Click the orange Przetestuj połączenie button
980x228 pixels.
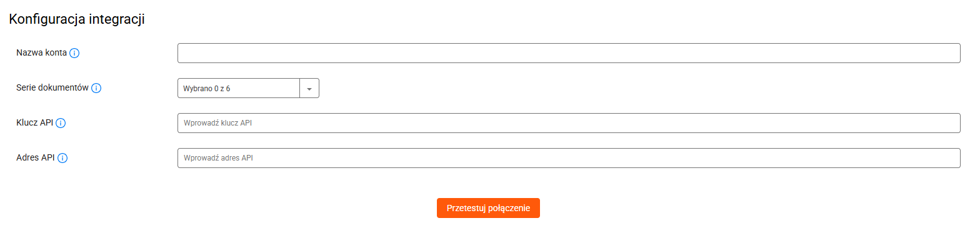(488, 208)
